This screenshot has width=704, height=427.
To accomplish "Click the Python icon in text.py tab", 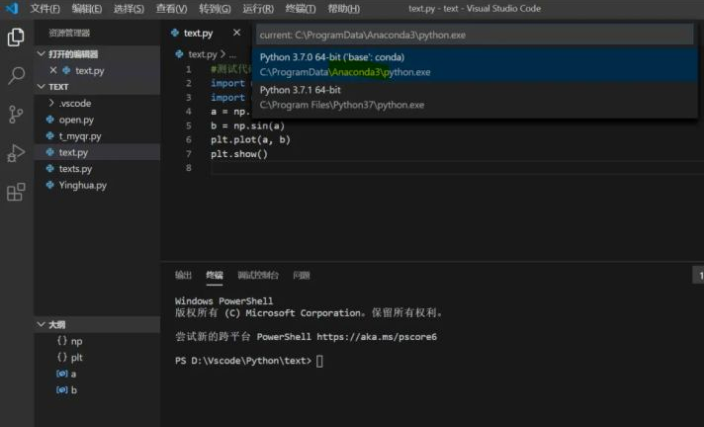I will tap(175, 32).
